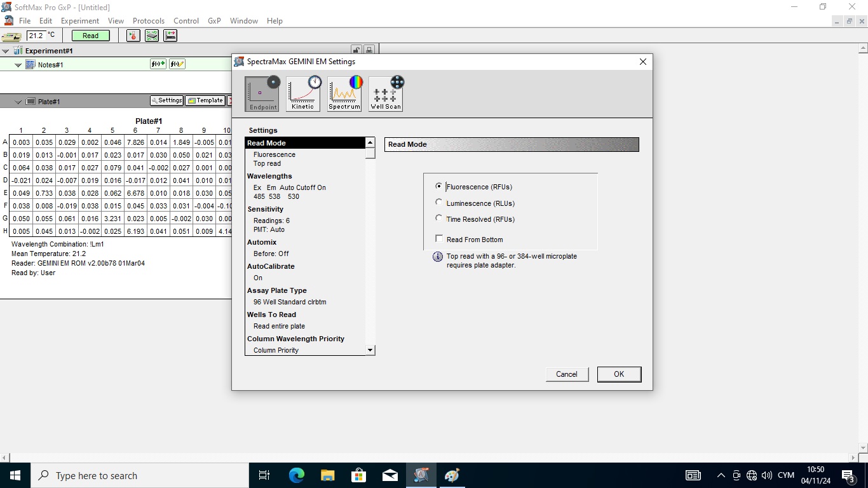Select the Well Scan read type icon
868x488 pixels.
[386, 93]
